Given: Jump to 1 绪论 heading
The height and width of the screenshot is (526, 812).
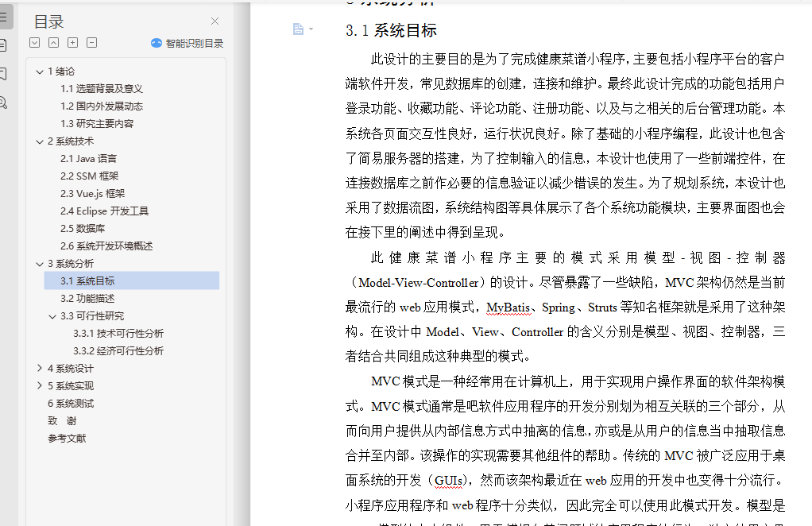Looking at the screenshot, I should coord(61,72).
